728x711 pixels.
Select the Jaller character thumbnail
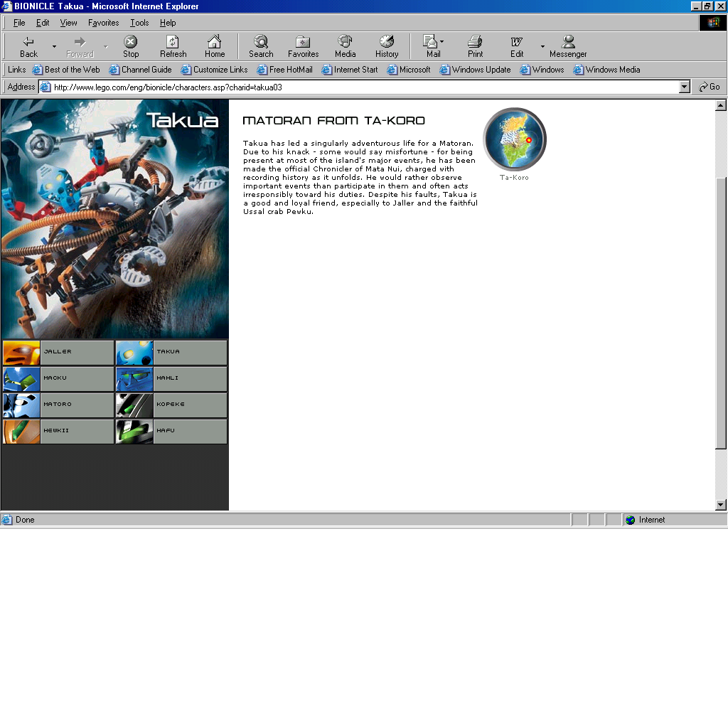22,353
